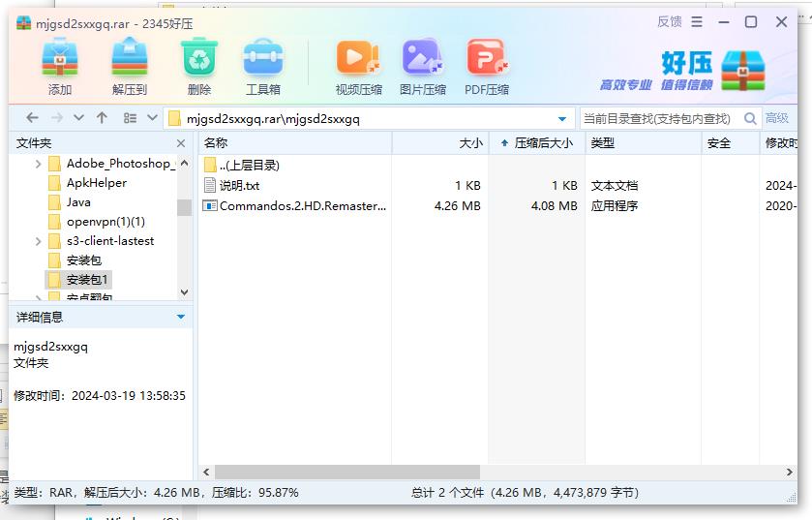
Task: Click the 压缩比: 95.87% status text
Action: [x=256, y=492]
